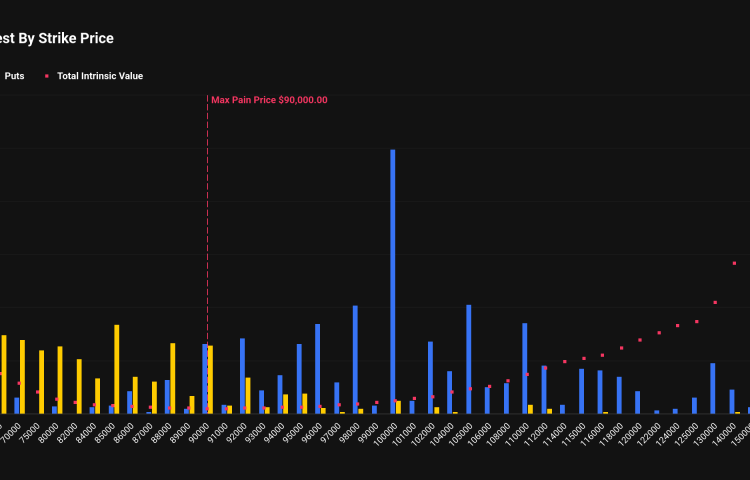Viewport: 750px width, 480px height.
Task: Click the blue bar at 96000 strike
Action: click(318, 368)
